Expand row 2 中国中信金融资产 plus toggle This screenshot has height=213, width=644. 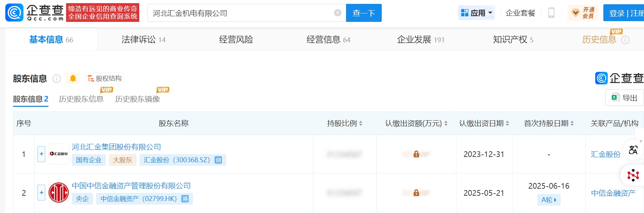coord(41,193)
